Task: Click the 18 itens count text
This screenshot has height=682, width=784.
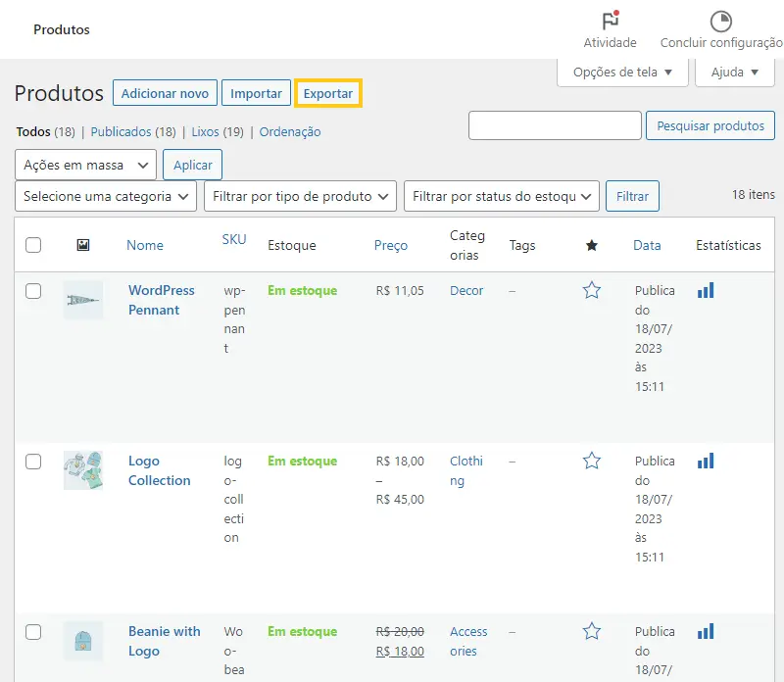Action: pos(754,194)
